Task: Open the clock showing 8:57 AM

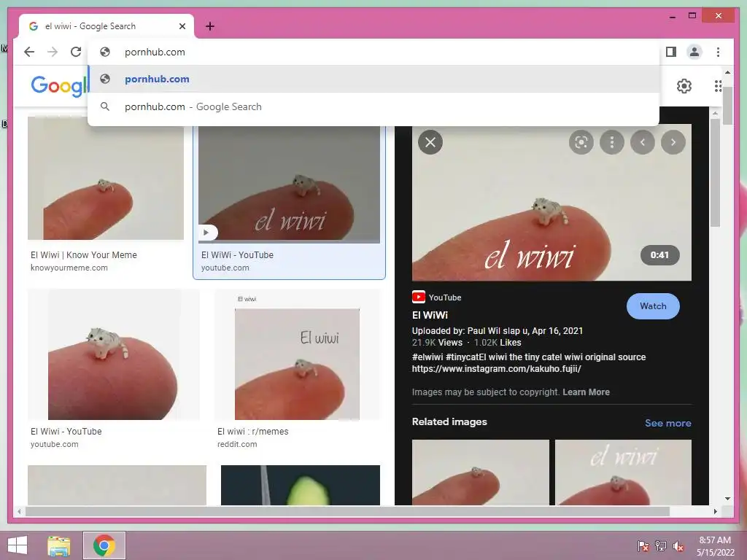Action: [715, 546]
